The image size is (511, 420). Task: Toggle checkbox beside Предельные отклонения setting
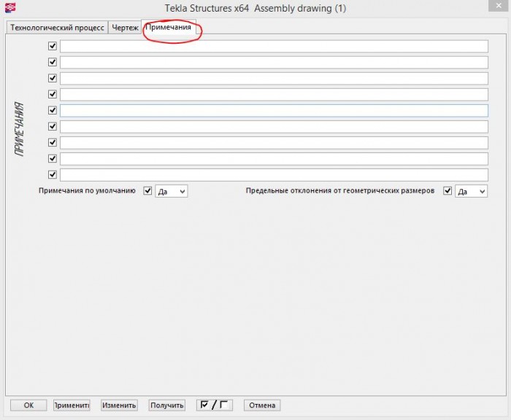447,191
